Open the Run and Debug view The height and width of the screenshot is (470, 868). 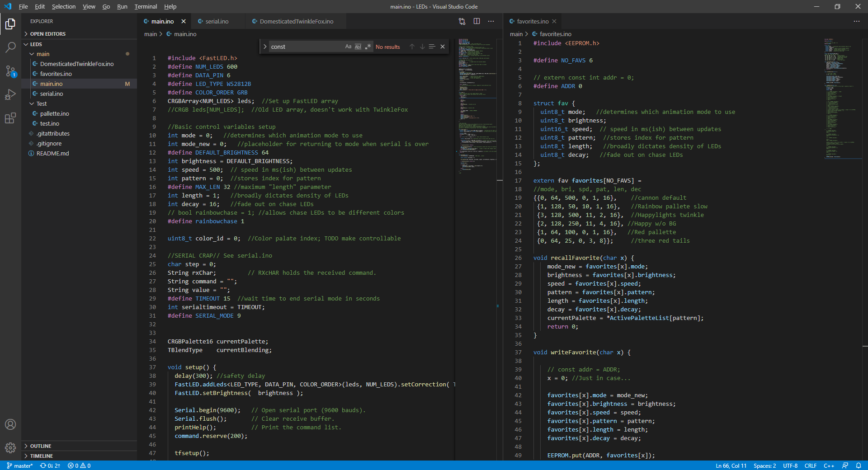tap(10, 94)
